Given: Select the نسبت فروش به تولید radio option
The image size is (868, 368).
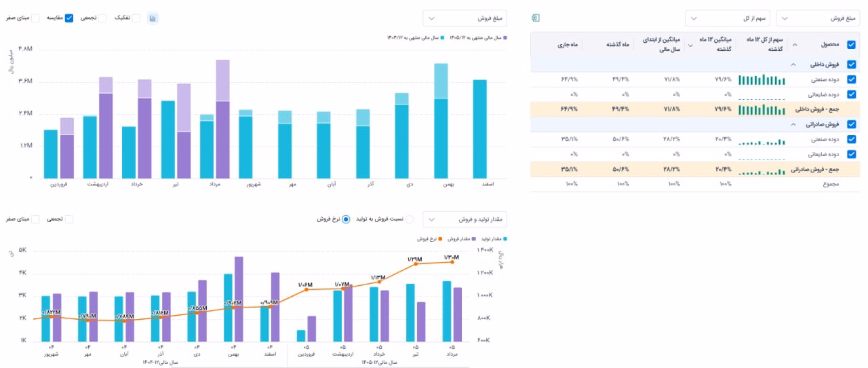Looking at the screenshot, I should (409, 219).
